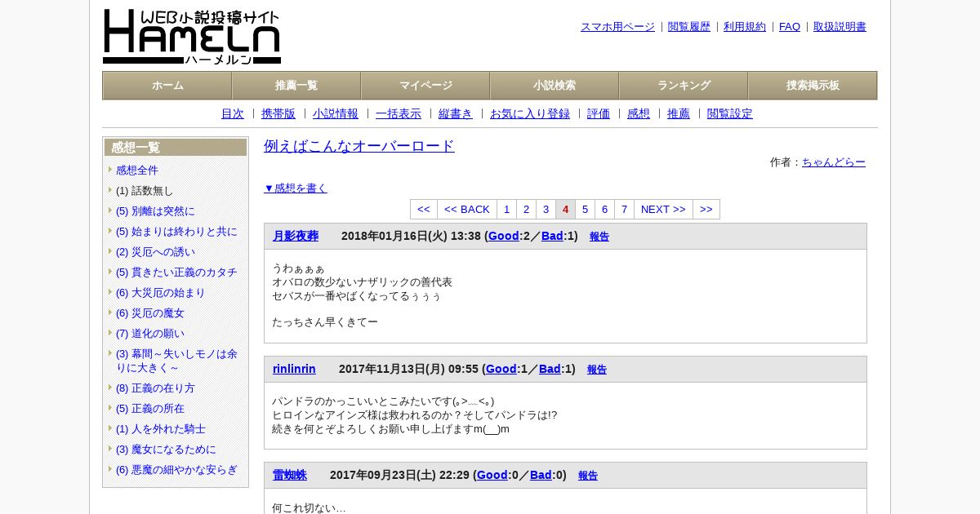Viewport: 980px width, 514px height.
Task: Open 小説検索 from the navigation bar
Action: coord(555,86)
